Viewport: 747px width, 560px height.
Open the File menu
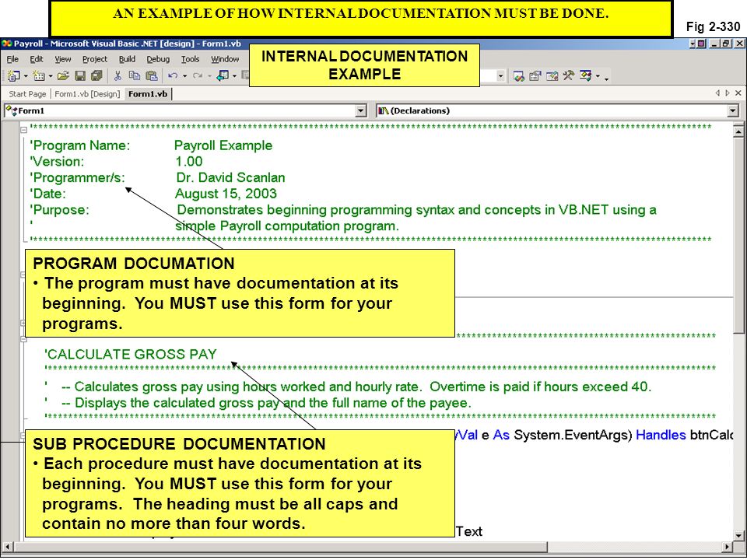pos(12,59)
